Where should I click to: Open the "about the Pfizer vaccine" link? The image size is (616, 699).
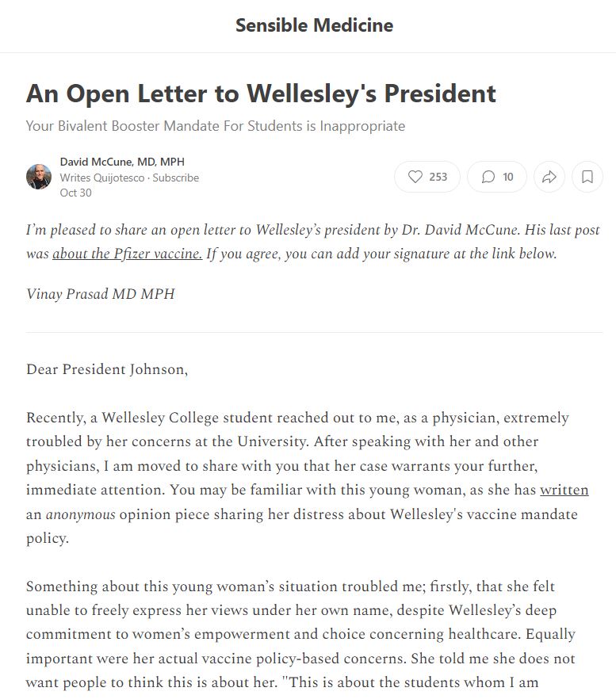point(127,254)
